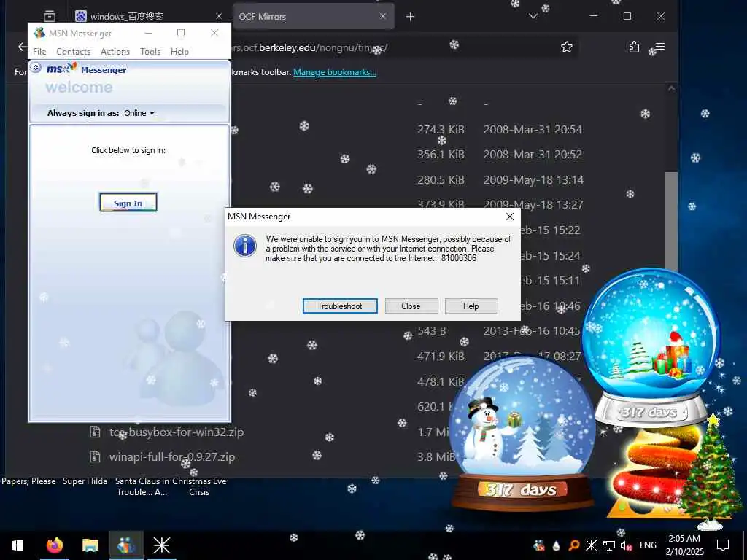The width and height of the screenshot is (747, 560).
Task: Click the browser page vertical scrollbar thumb
Action: (671, 222)
